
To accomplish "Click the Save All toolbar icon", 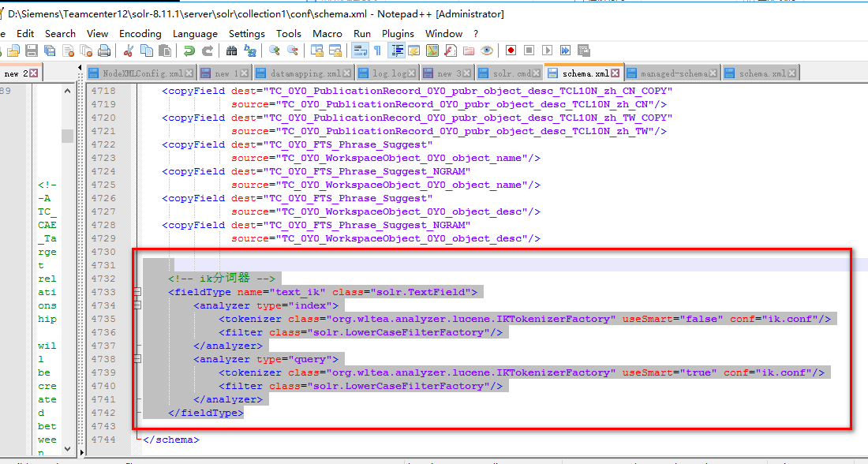I will tap(50, 51).
